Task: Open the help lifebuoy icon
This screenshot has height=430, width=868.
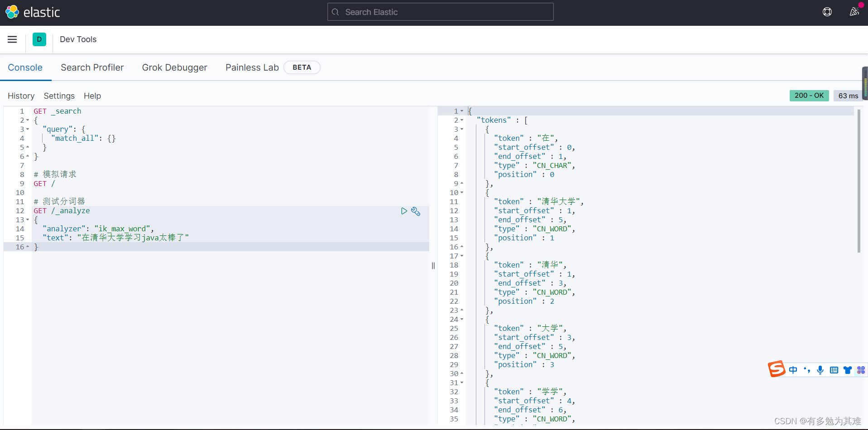Action: 827,12
